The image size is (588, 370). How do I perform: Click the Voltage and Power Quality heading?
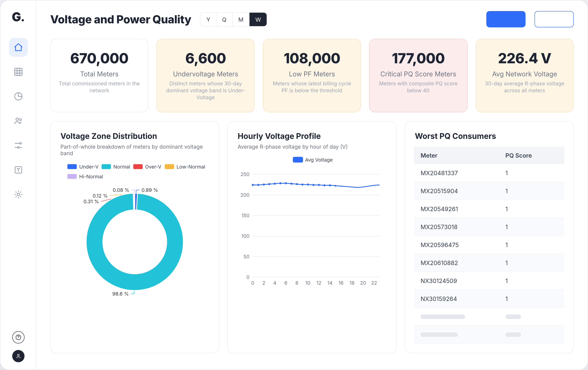(121, 20)
